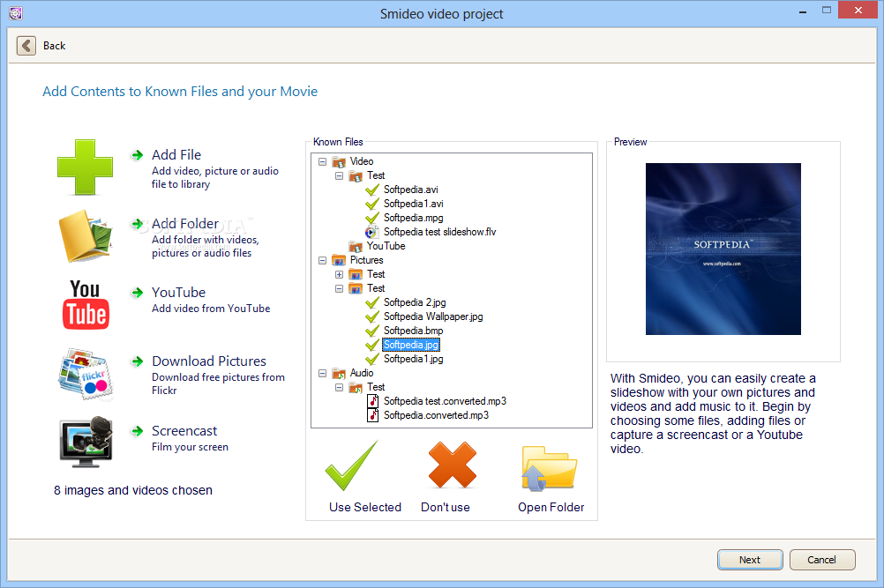This screenshot has width=884, height=588.
Task: Click the Back arrow icon
Action: (26, 46)
